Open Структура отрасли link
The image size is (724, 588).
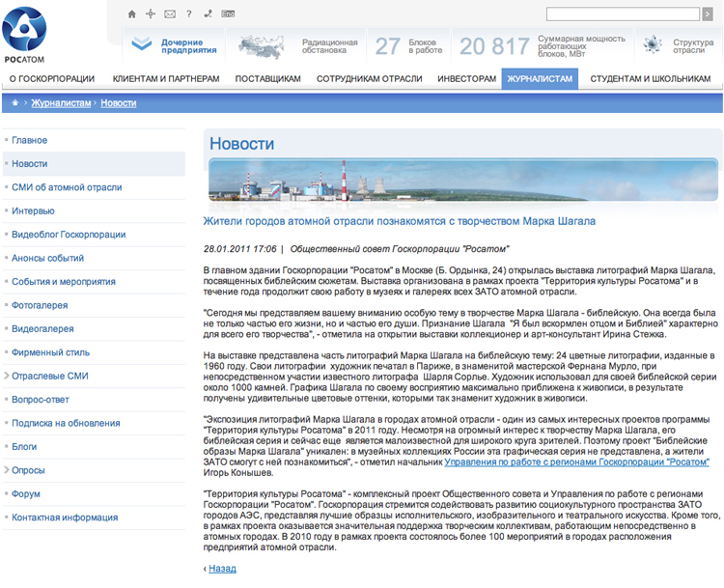tap(693, 46)
